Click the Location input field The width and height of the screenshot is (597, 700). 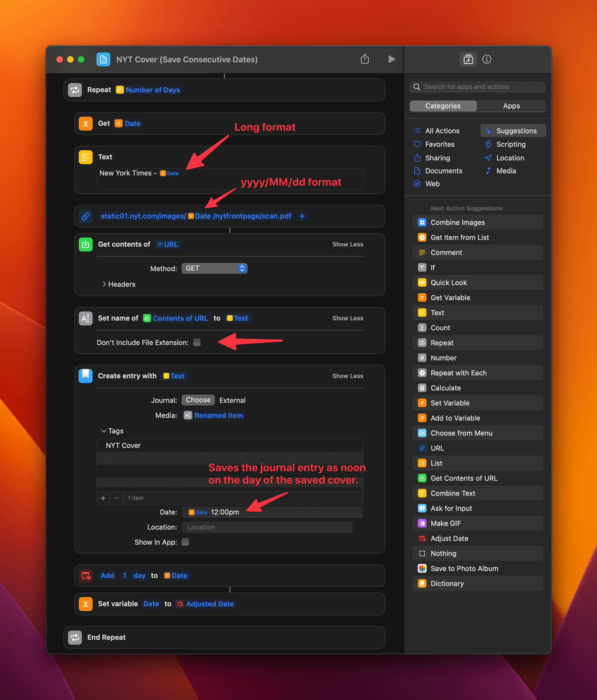(x=267, y=527)
